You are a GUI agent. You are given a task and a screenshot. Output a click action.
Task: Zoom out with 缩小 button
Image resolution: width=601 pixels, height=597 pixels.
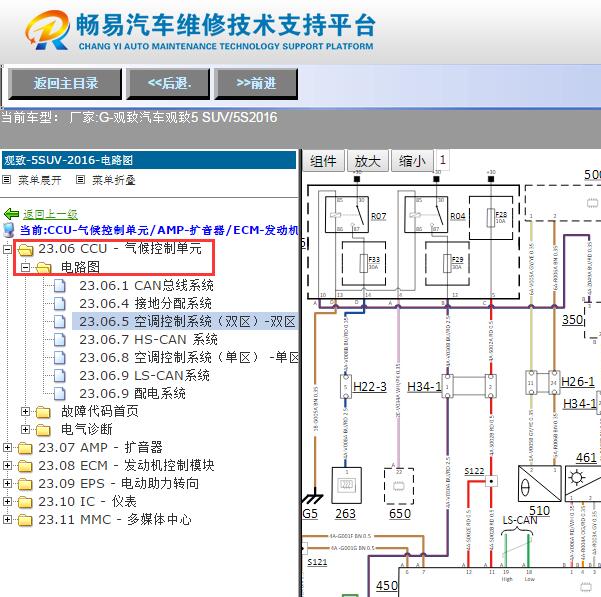[x=412, y=161]
